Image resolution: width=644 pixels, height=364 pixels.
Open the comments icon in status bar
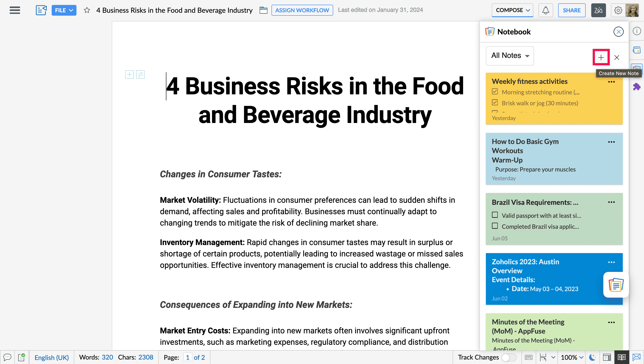[x=7, y=357]
